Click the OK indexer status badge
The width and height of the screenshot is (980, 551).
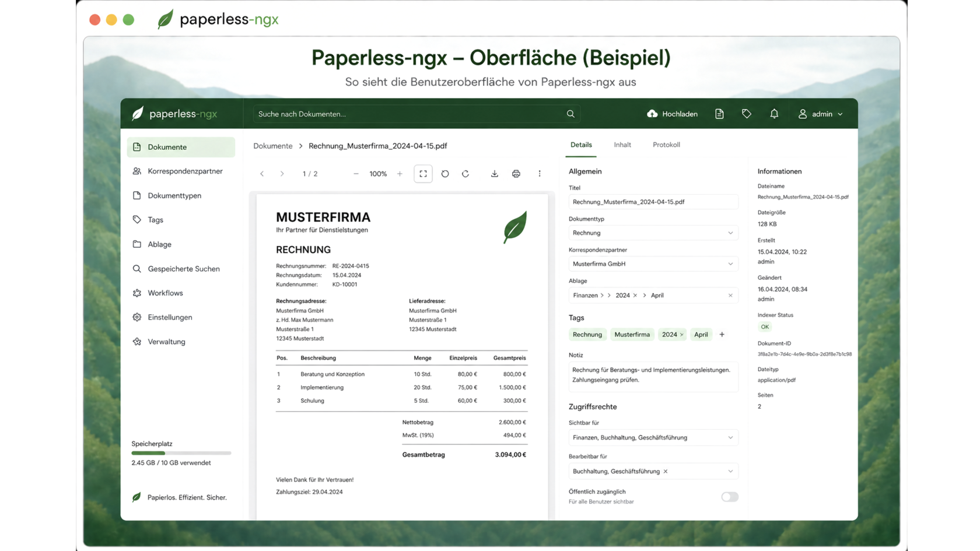click(765, 327)
